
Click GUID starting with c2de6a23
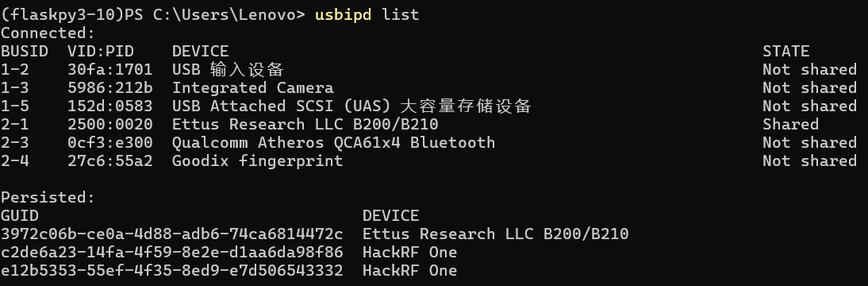click(171, 252)
